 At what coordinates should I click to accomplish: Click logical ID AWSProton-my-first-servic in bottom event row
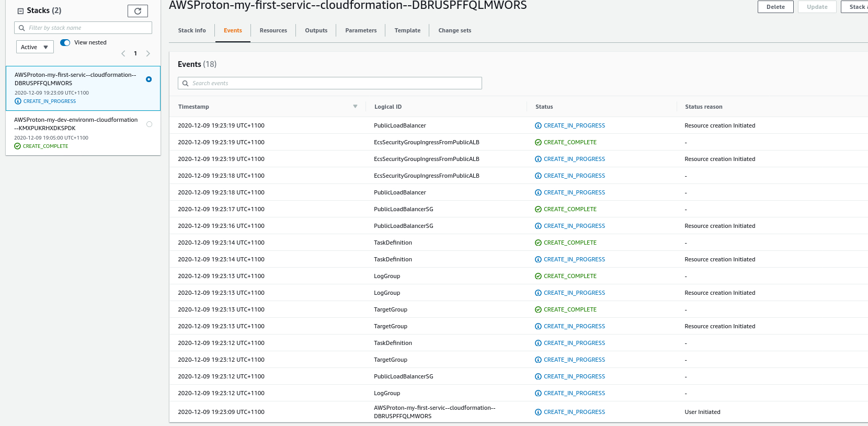tap(435, 412)
